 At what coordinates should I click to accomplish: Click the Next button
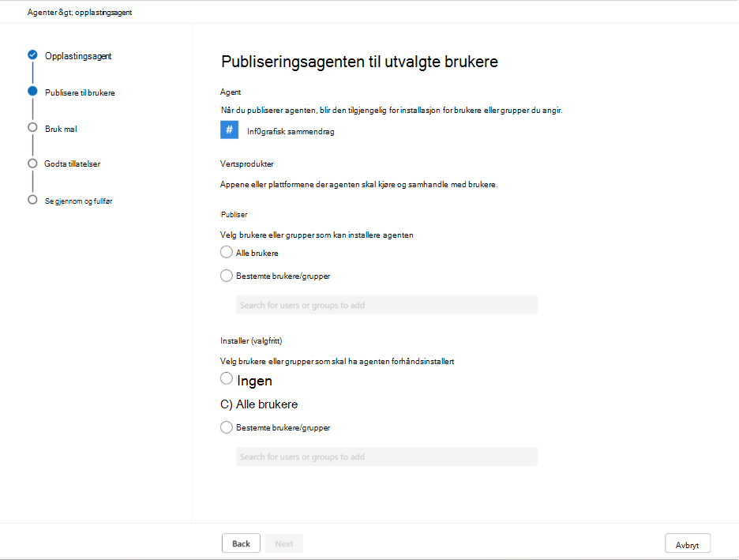coord(284,543)
